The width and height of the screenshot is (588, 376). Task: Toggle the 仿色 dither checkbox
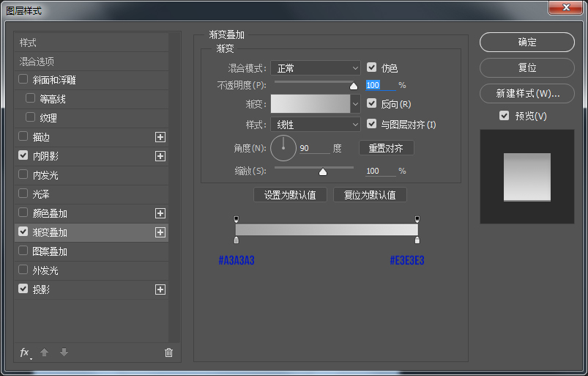[x=372, y=67]
